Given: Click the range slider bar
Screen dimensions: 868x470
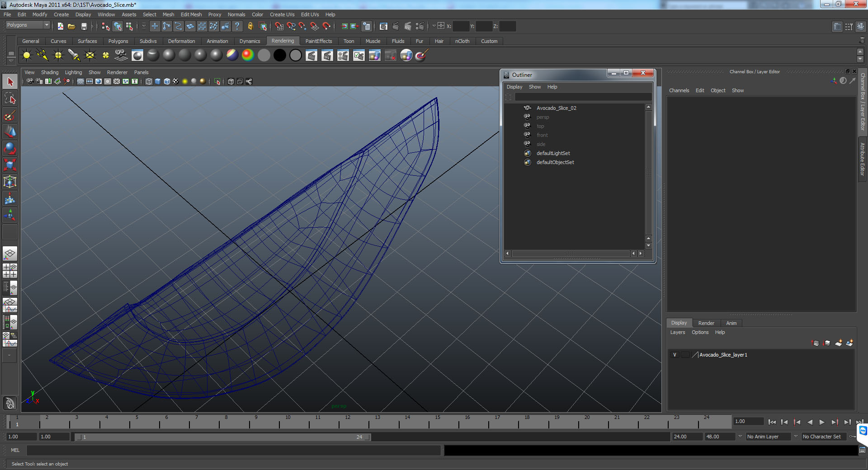Looking at the screenshot, I should coord(223,437).
